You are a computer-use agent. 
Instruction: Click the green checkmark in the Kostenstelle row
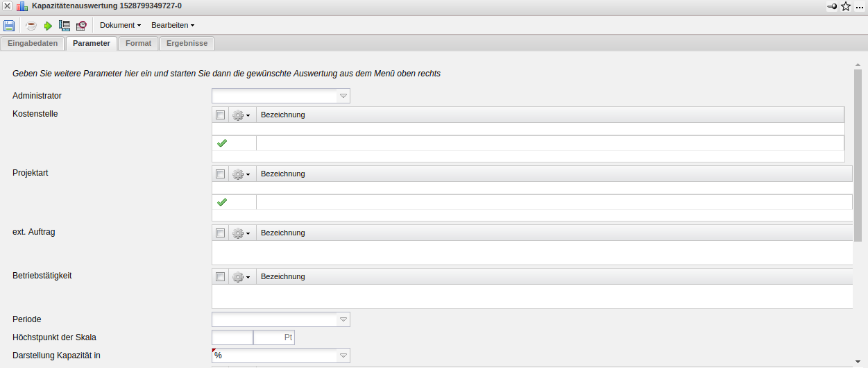tap(222, 143)
